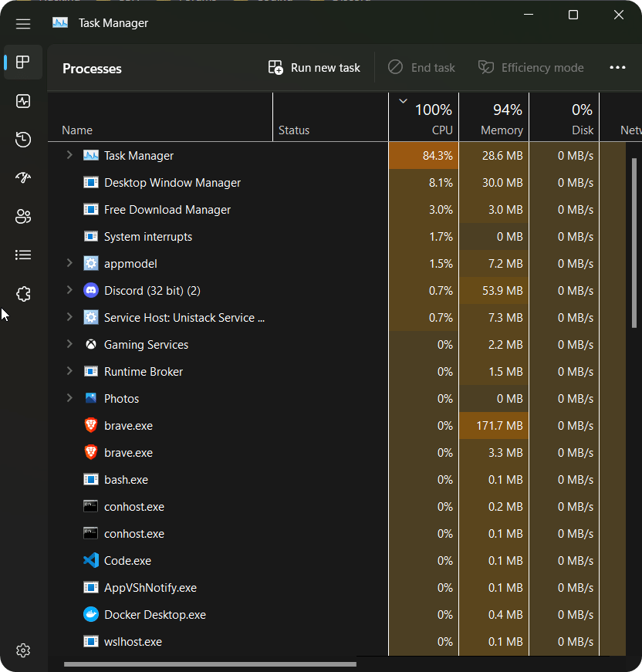
Task: Click the first brave.exe lion icon
Action: (91, 426)
